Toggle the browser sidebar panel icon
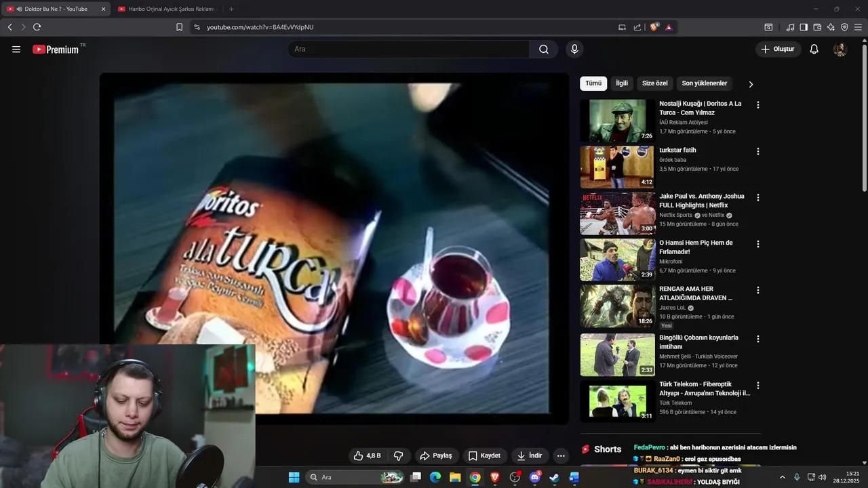Screen dimensions: 868x488 point(804,27)
